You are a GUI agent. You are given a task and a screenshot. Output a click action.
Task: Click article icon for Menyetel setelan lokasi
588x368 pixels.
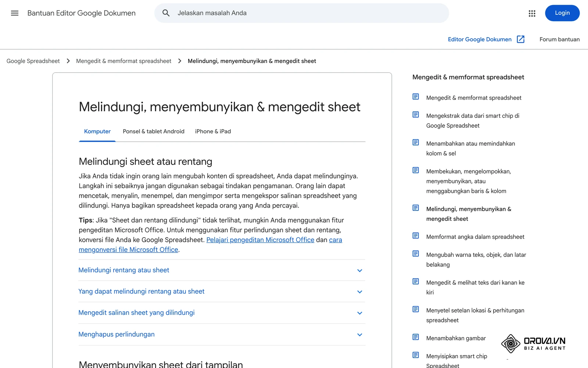(416, 309)
